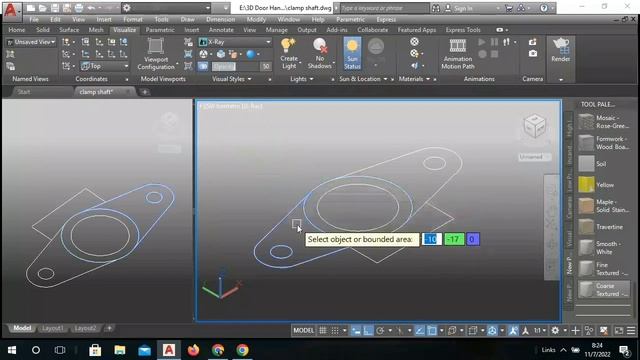Click the opacity value field showing 50
This screenshot has height=360, width=640.
[266, 66]
